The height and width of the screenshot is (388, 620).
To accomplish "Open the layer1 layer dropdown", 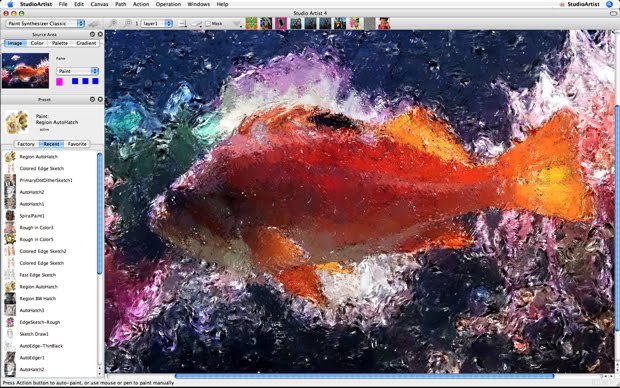I will [157, 23].
